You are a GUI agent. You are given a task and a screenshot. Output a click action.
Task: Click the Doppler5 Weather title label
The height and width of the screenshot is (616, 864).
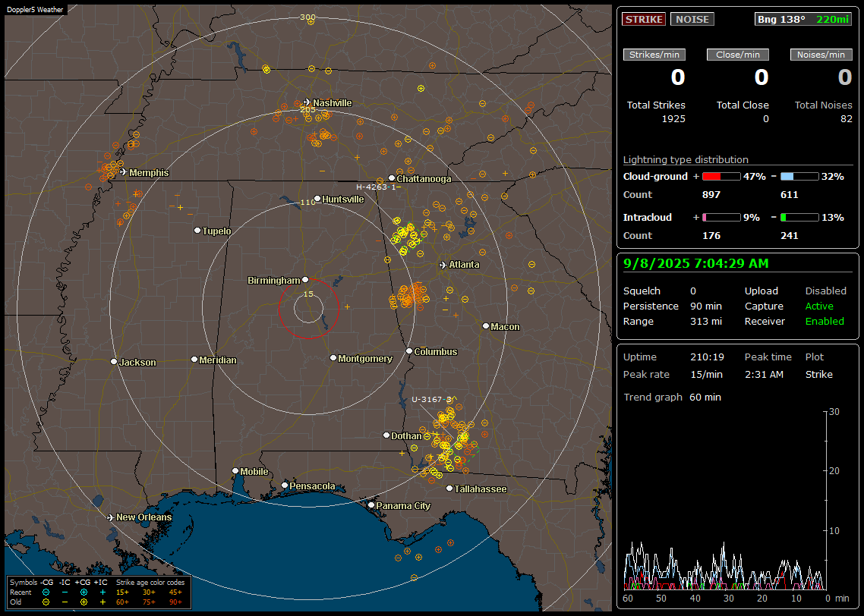click(x=35, y=10)
